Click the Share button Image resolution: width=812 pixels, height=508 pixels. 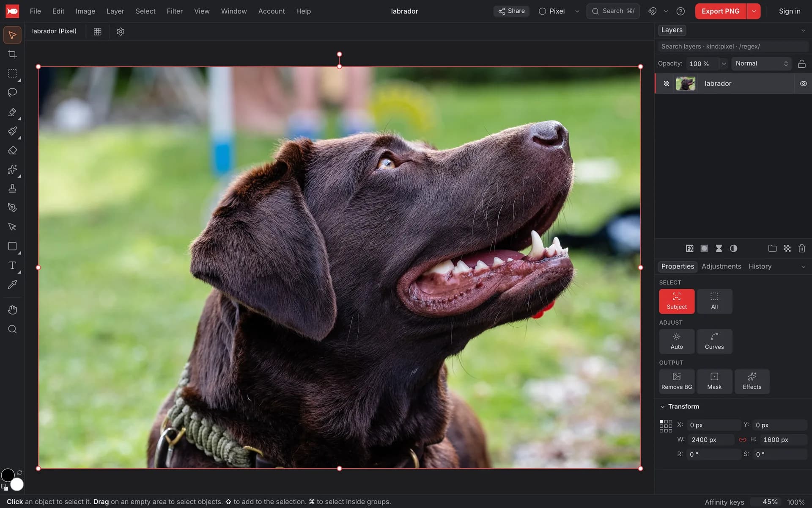(511, 11)
